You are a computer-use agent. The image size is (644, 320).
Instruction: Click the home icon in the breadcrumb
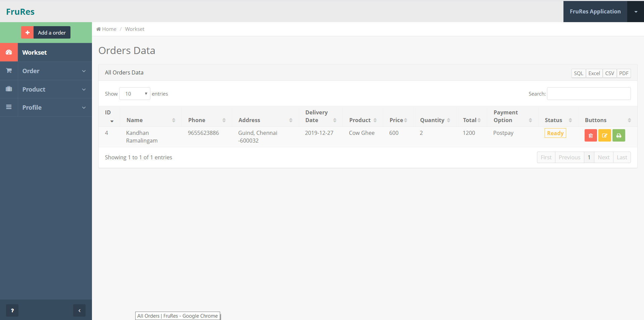(99, 29)
